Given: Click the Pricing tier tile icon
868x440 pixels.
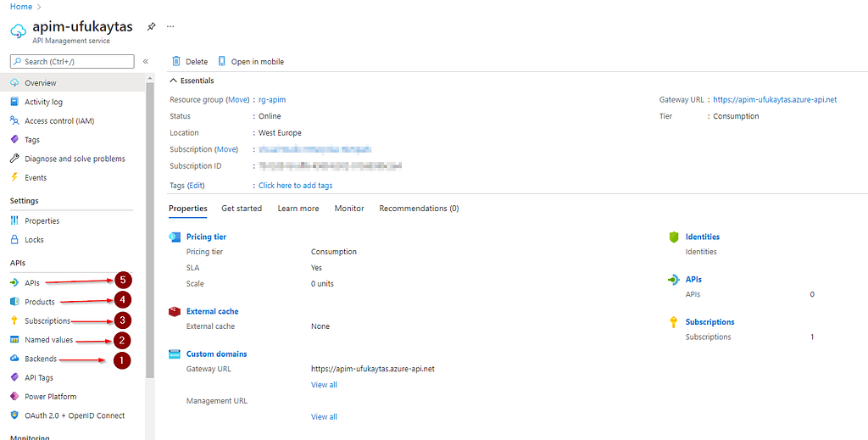Looking at the screenshot, I should pyautogui.click(x=175, y=237).
